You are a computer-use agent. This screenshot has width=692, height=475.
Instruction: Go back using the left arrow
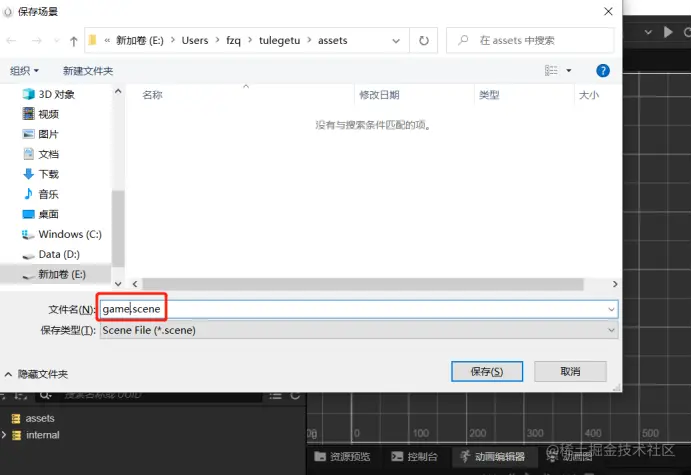[11, 41]
